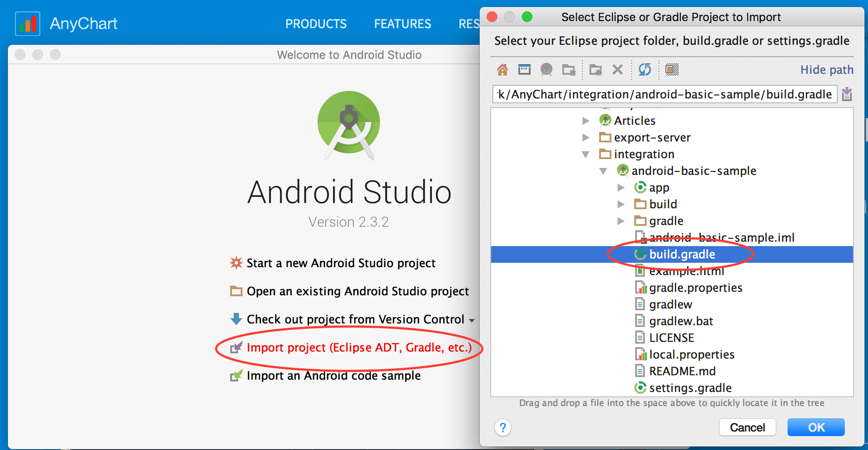868x450 pixels.
Task: Click the PRODUCTS menu item
Action: click(316, 24)
